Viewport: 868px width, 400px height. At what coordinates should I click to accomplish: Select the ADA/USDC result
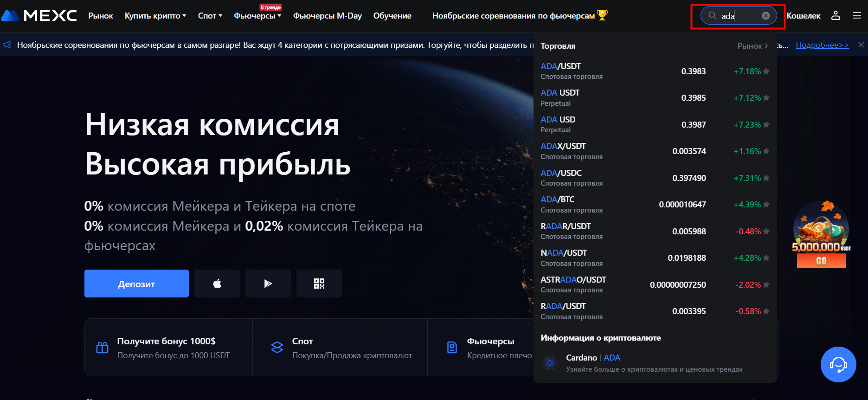655,178
